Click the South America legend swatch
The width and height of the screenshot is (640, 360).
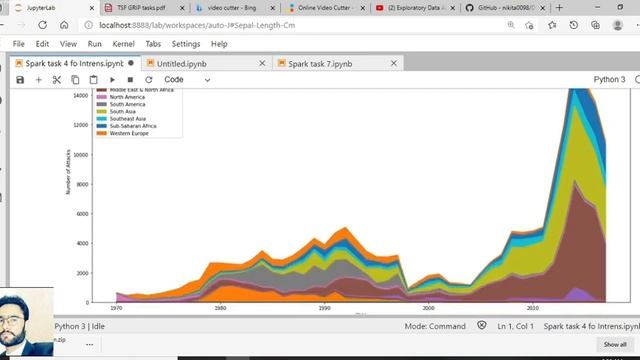coord(102,104)
